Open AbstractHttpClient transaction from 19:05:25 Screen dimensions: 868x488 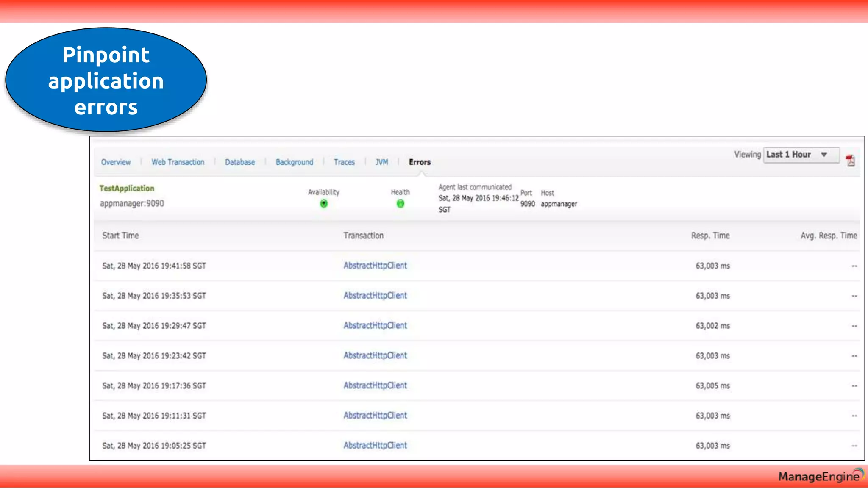click(375, 446)
